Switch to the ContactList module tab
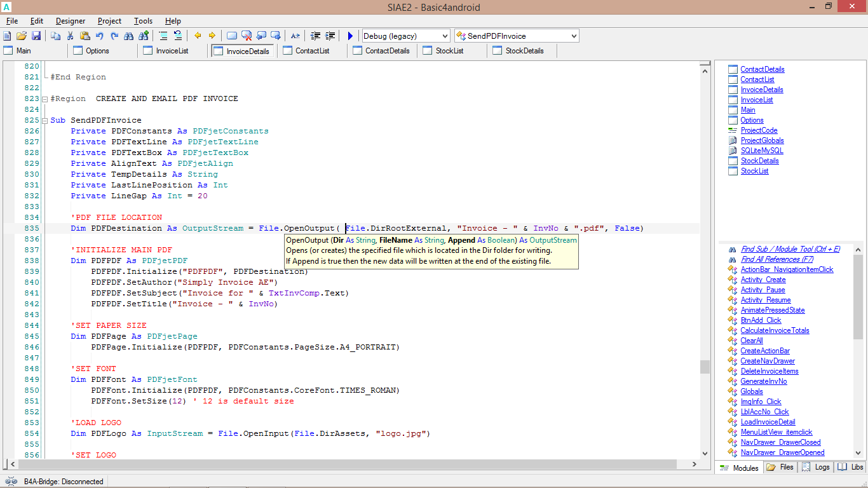 313,51
